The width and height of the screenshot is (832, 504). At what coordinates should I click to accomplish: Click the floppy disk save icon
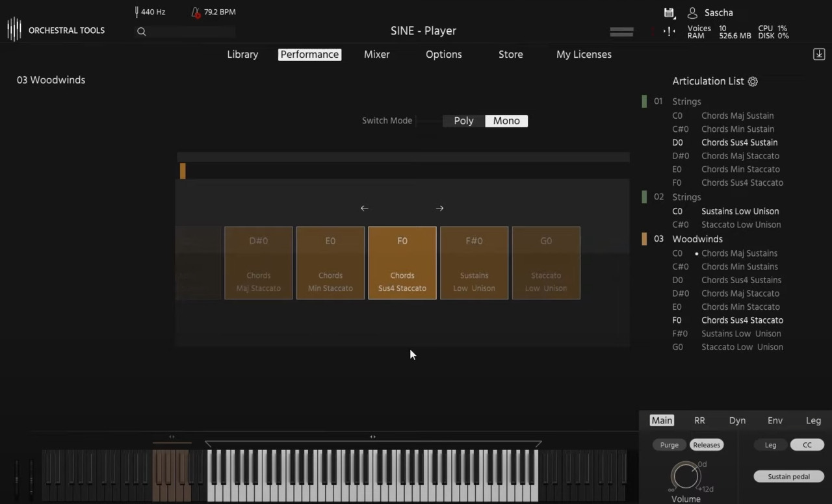tap(669, 12)
